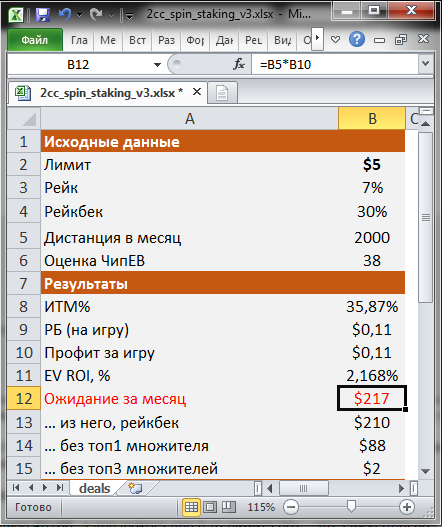Switch to the Вид ribbon tab

click(x=282, y=40)
